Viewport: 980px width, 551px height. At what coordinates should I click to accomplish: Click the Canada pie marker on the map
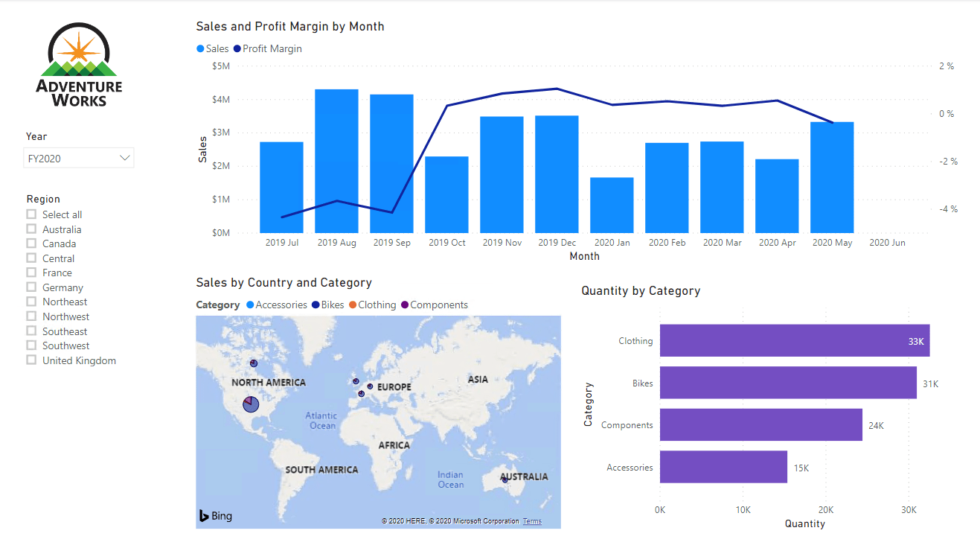(x=254, y=363)
